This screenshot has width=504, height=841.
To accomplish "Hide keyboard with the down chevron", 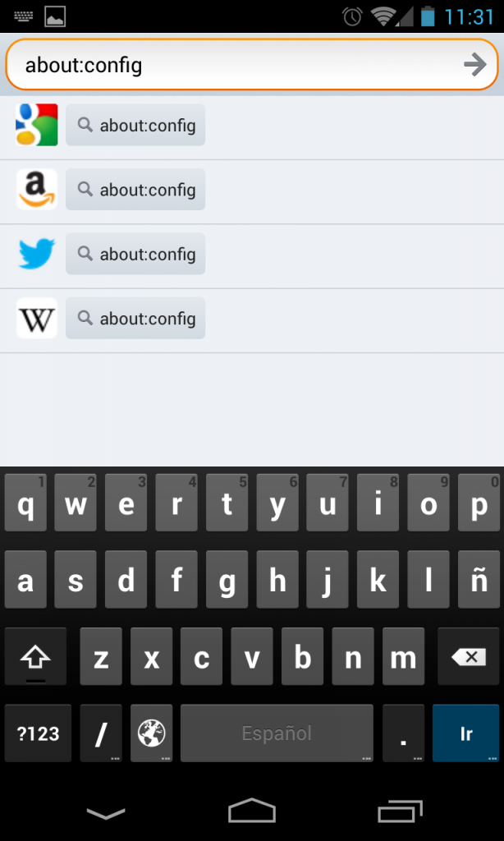I will pos(106,812).
